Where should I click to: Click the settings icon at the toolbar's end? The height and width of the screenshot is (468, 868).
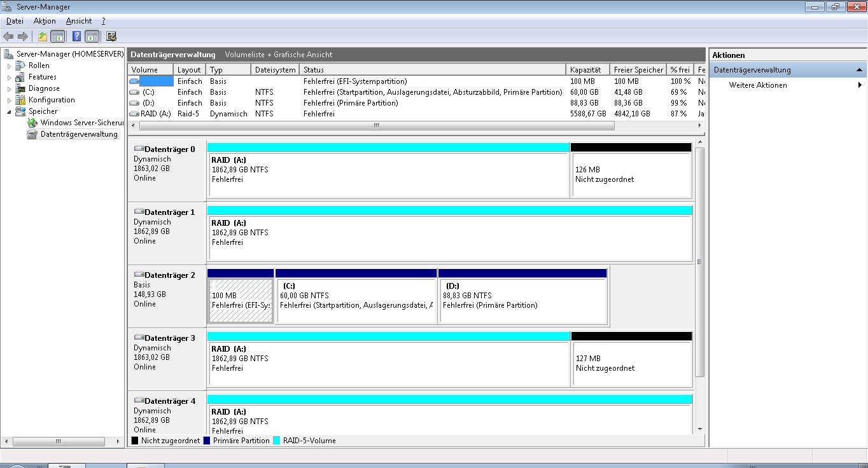pyautogui.click(x=111, y=36)
